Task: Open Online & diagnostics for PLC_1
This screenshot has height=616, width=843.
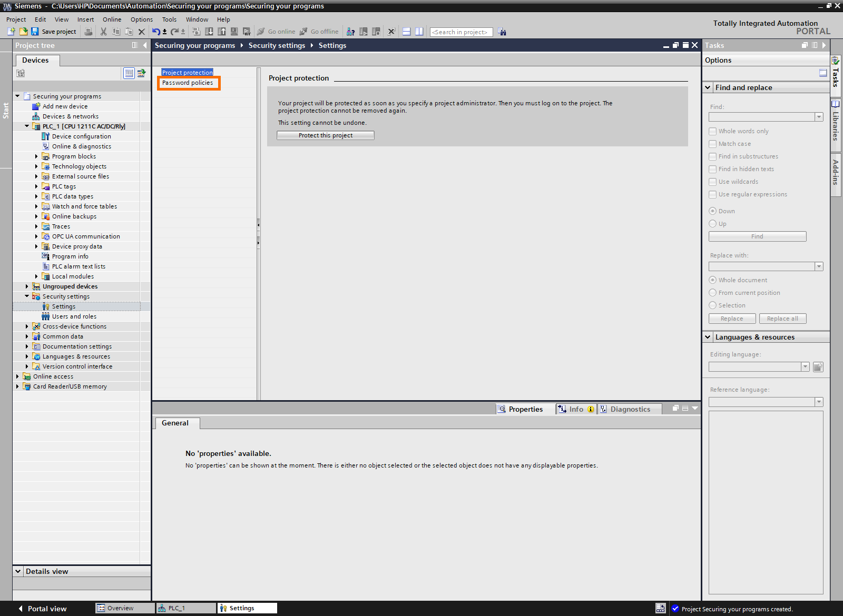Action: coord(82,146)
